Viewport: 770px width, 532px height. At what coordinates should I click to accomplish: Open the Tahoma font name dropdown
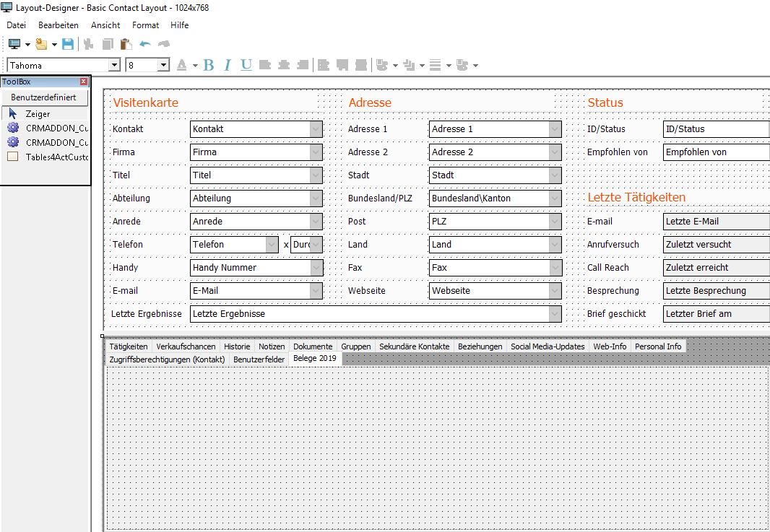(x=114, y=65)
